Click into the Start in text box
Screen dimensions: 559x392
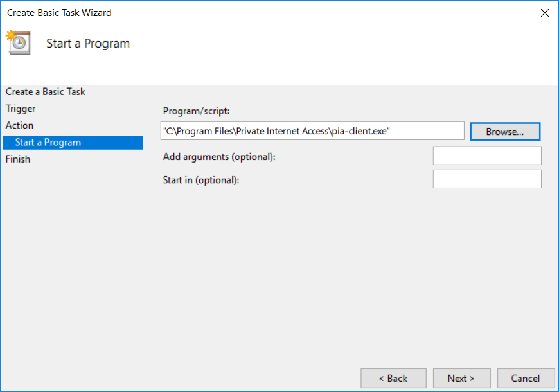click(486, 179)
